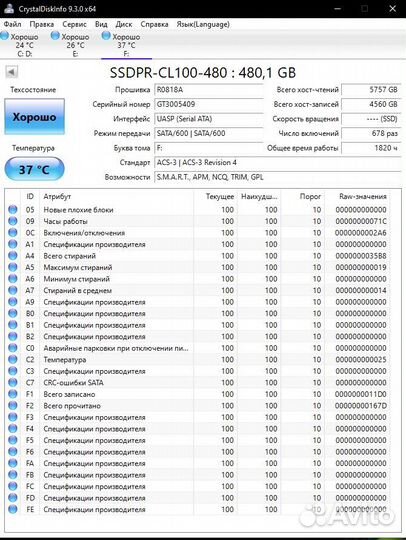The height and width of the screenshot is (540, 406).
Task: Click status icon for attribute 05
Action: (x=13, y=209)
